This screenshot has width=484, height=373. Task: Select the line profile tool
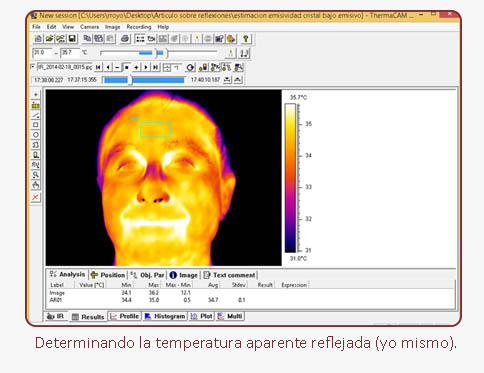[x=36, y=115]
